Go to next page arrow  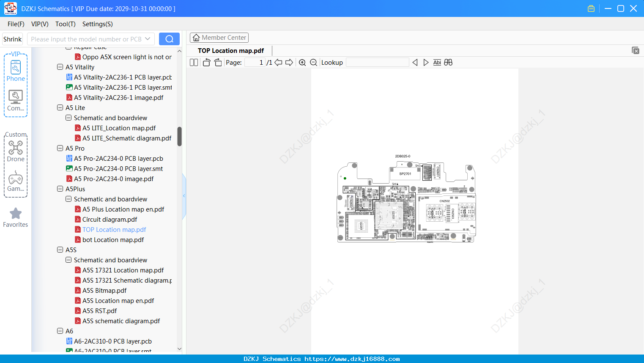[x=289, y=63]
